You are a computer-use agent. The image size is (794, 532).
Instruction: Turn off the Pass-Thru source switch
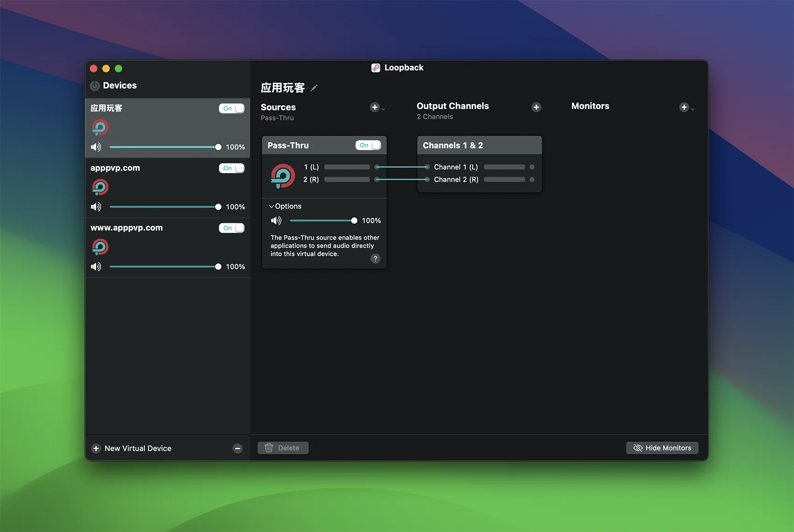pos(368,145)
